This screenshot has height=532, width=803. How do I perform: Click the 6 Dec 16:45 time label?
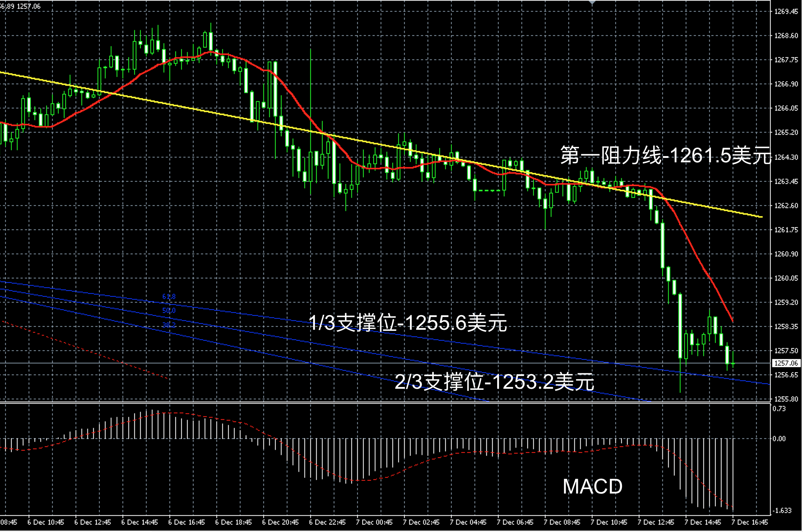click(x=186, y=522)
